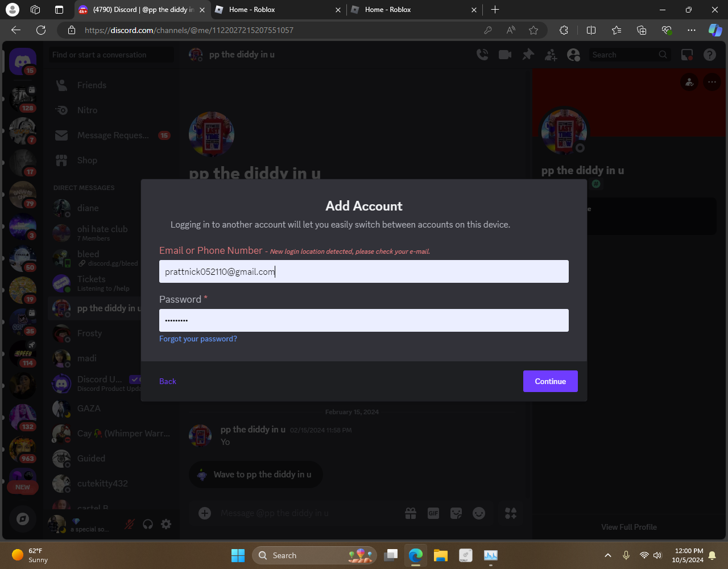Viewport: 728px width, 569px height.
Task: Click the browser address bar URL
Action: [189, 30]
